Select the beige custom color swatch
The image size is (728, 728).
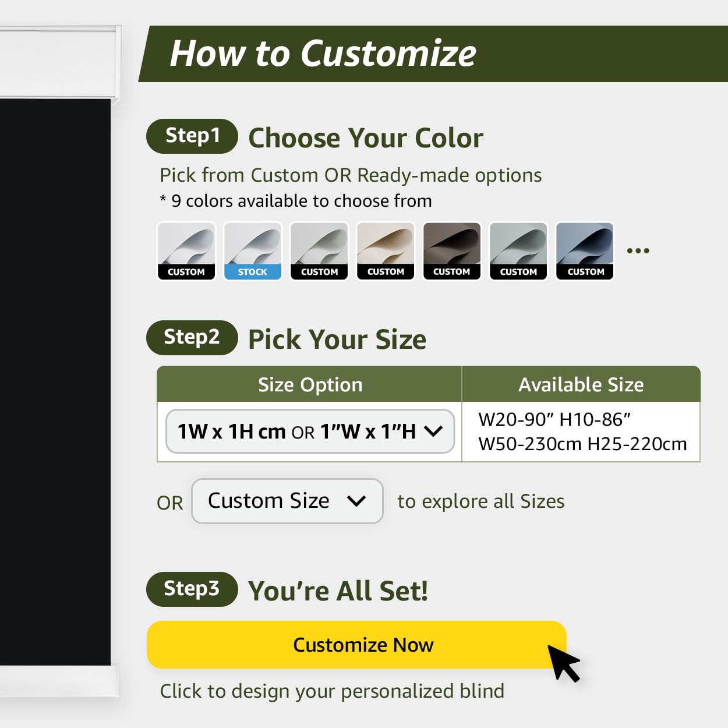coord(386,251)
